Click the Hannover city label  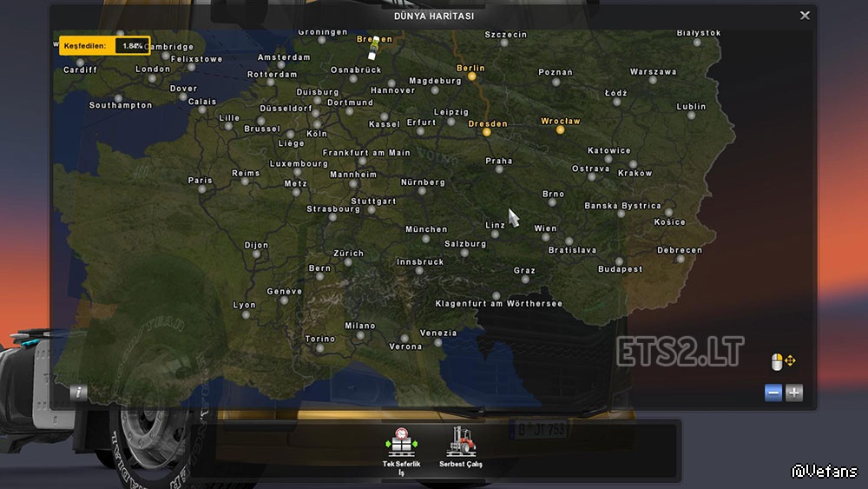coord(393,90)
